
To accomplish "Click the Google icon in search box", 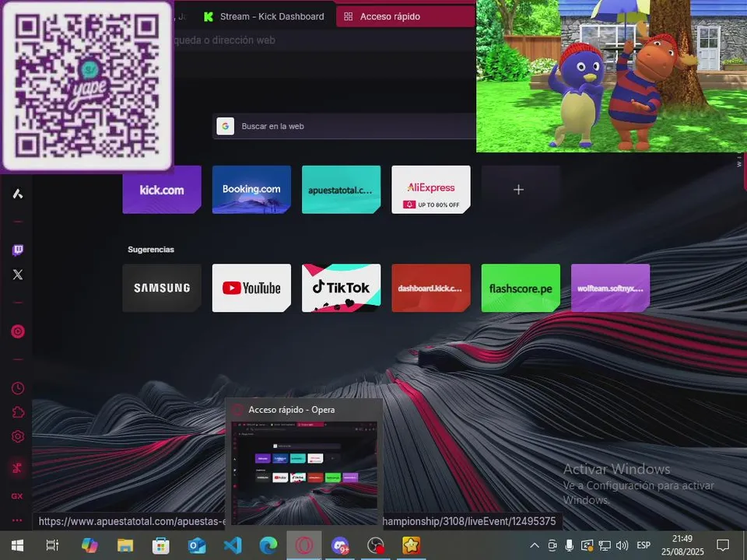I will tap(226, 126).
